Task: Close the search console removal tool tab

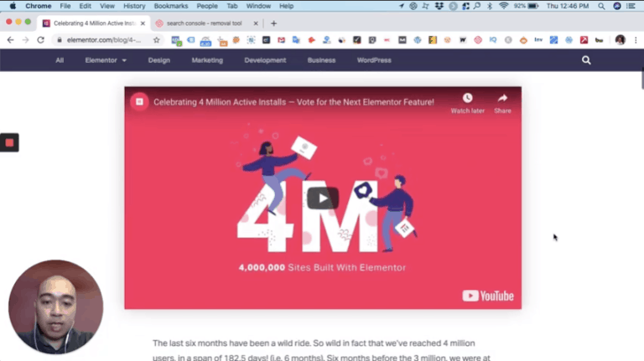Action: [256, 23]
